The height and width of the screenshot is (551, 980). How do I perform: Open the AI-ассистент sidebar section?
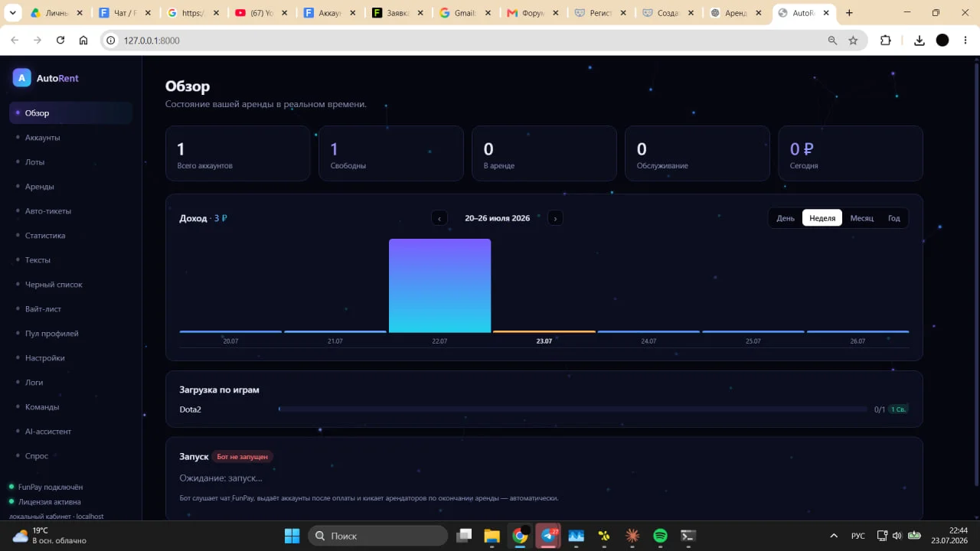tap(70, 432)
